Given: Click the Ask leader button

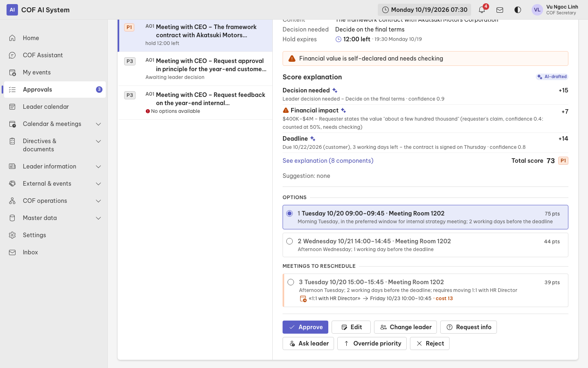Looking at the screenshot, I should (308, 343).
